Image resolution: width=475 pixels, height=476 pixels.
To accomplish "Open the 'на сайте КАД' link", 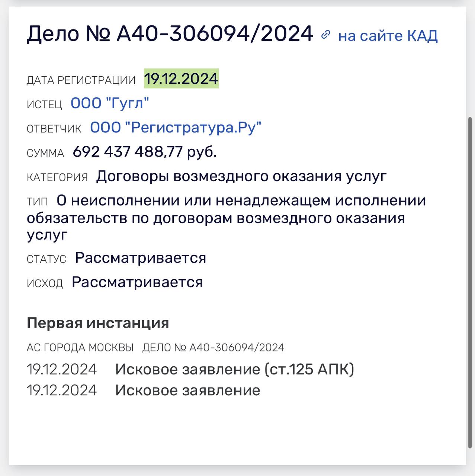I will point(388,36).
